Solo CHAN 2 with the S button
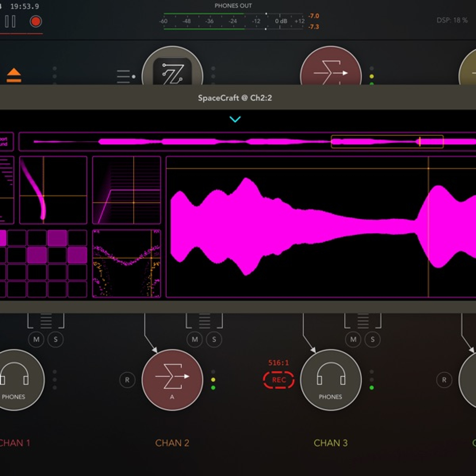The height and width of the screenshot is (476, 476). click(214, 340)
